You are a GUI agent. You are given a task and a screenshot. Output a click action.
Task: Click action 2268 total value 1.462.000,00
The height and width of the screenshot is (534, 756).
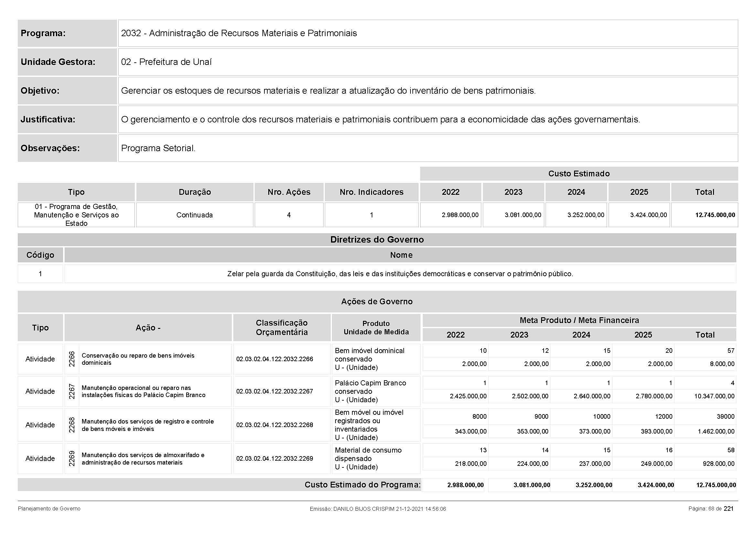pyautogui.click(x=716, y=432)
